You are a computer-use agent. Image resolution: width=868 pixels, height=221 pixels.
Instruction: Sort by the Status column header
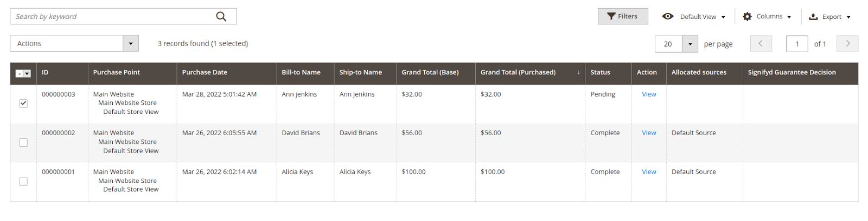pos(600,72)
